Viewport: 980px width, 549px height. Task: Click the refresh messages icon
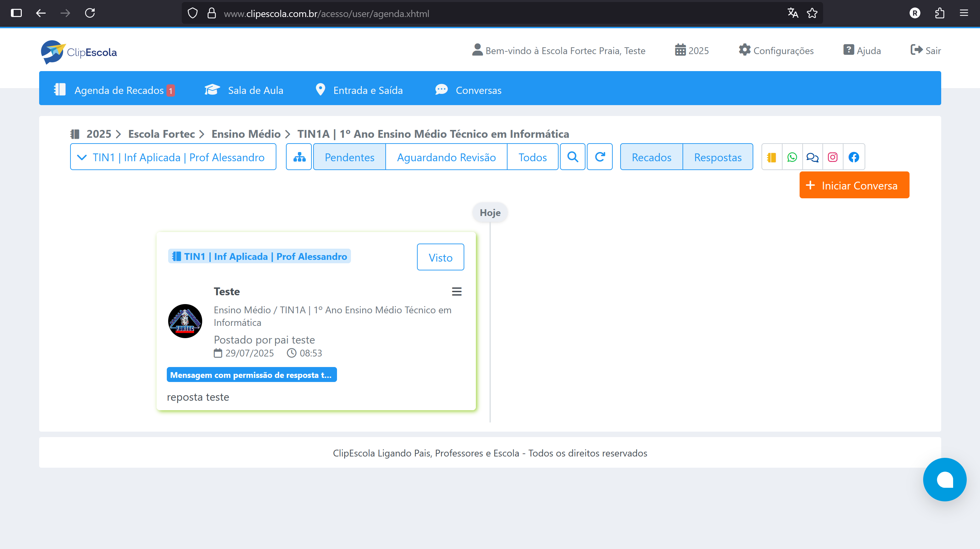pos(599,157)
